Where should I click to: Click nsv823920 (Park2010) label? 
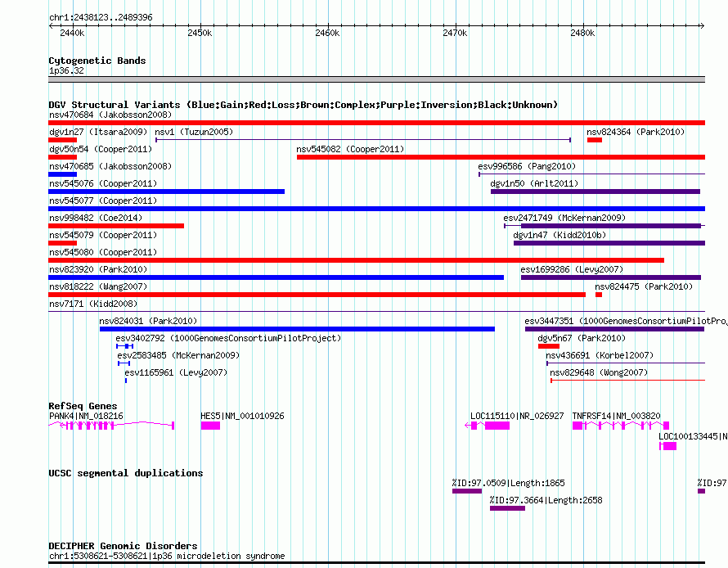(98, 269)
